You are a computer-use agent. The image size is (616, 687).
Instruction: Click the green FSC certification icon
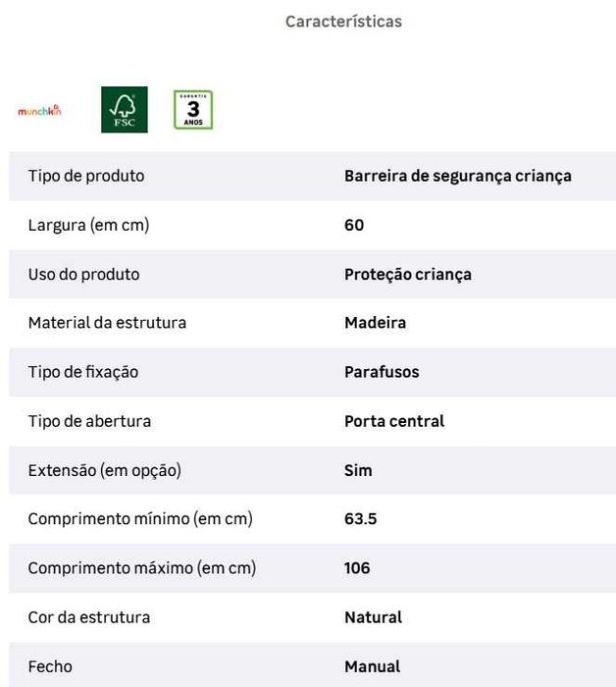click(125, 110)
